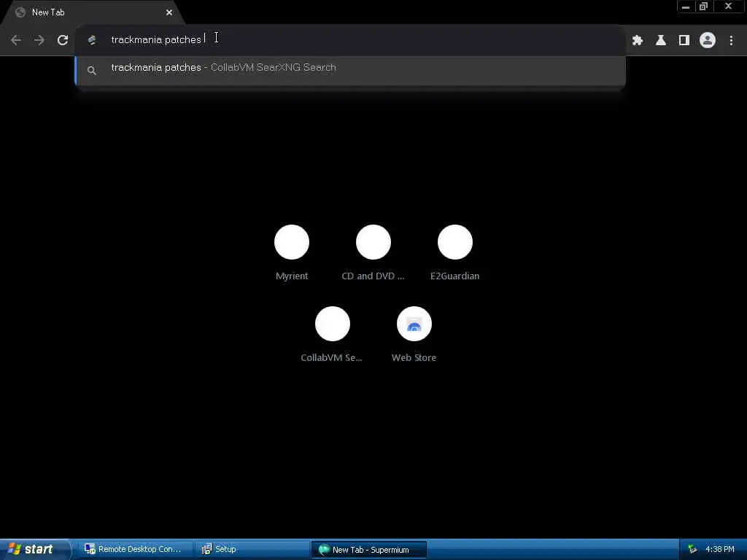Open the E2Guardian shortcut
Viewport: 747px width, 560px height.
coord(455,252)
